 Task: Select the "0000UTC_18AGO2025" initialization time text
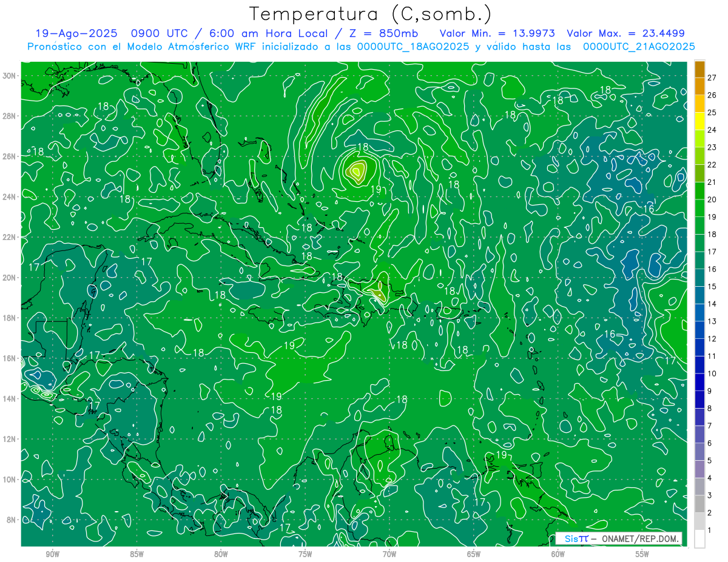(x=414, y=46)
